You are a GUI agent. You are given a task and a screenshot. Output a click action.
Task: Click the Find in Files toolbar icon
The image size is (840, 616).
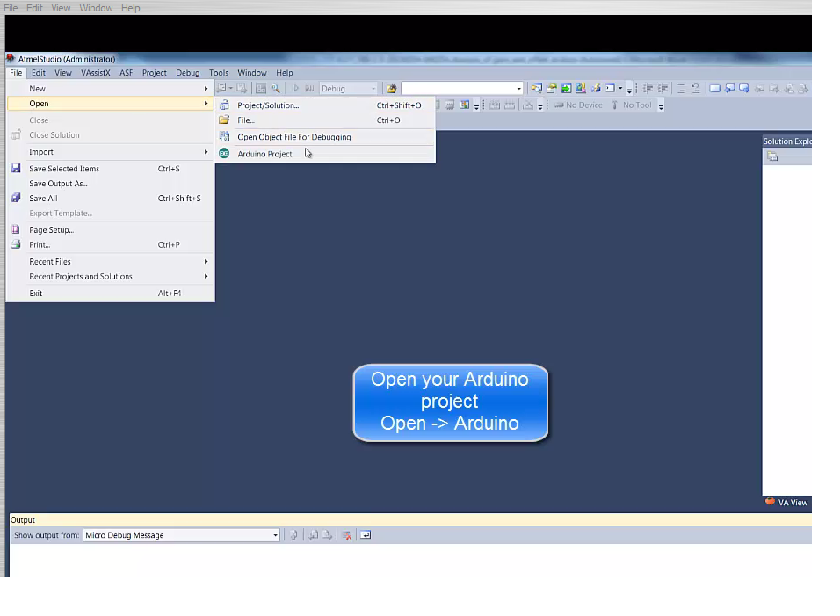pos(276,89)
